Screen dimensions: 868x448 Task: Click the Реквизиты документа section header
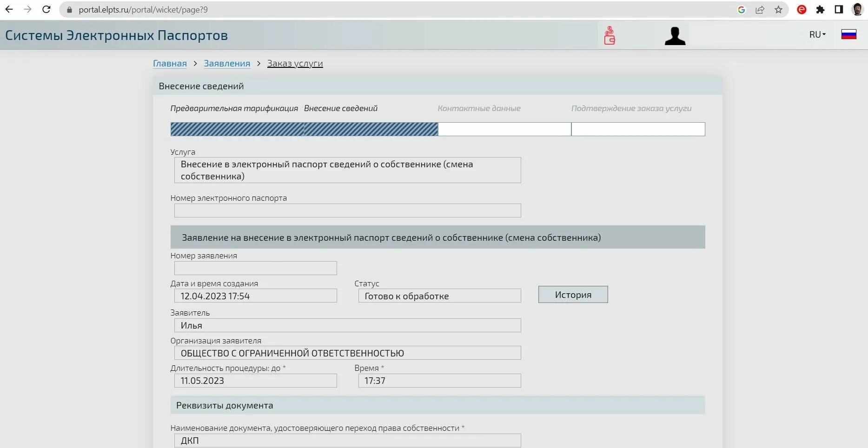coord(437,405)
